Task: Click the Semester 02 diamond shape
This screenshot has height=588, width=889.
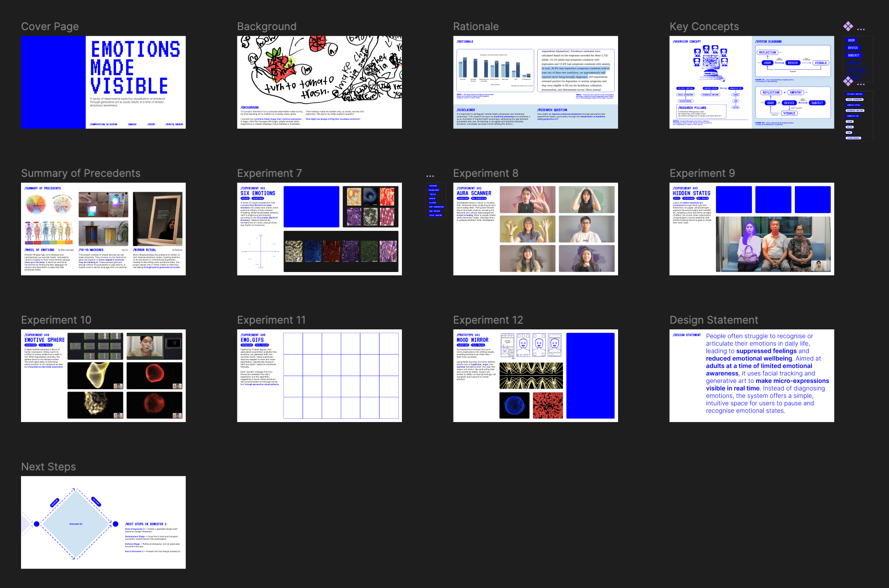Action: [x=76, y=524]
